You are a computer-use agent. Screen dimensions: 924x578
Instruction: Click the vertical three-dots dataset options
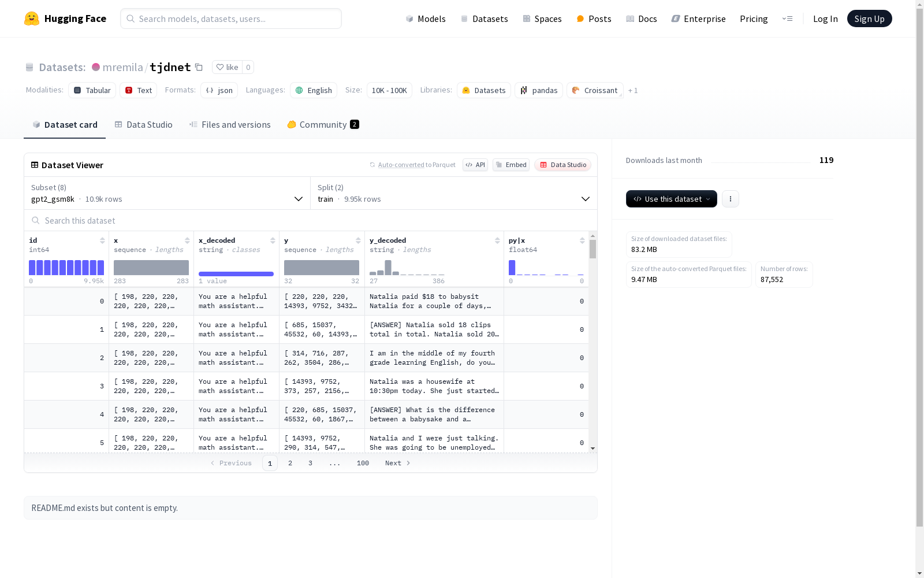pyautogui.click(x=731, y=199)
